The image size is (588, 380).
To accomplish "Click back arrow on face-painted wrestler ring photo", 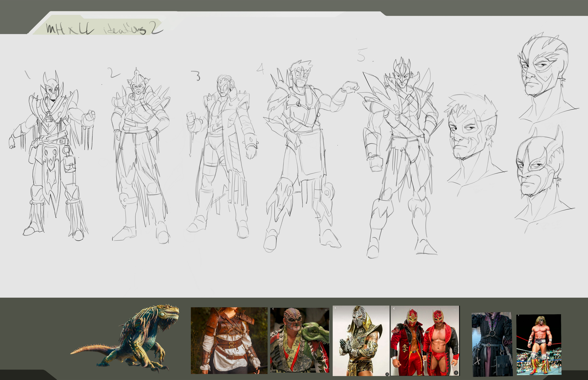I will [519, 316].
